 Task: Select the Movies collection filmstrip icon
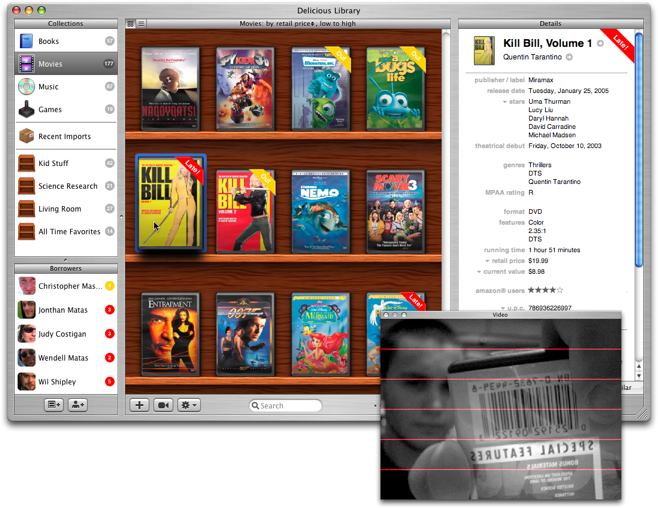[26, 64]
